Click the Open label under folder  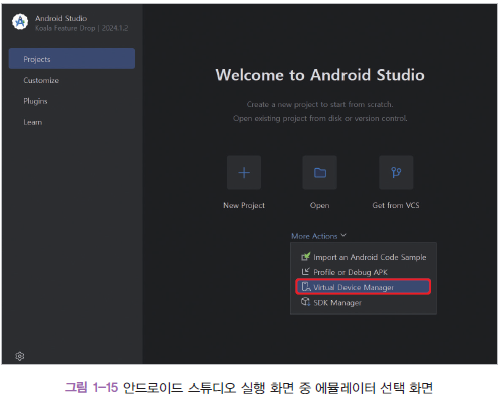pyautogui.click(x=320, y=205)
